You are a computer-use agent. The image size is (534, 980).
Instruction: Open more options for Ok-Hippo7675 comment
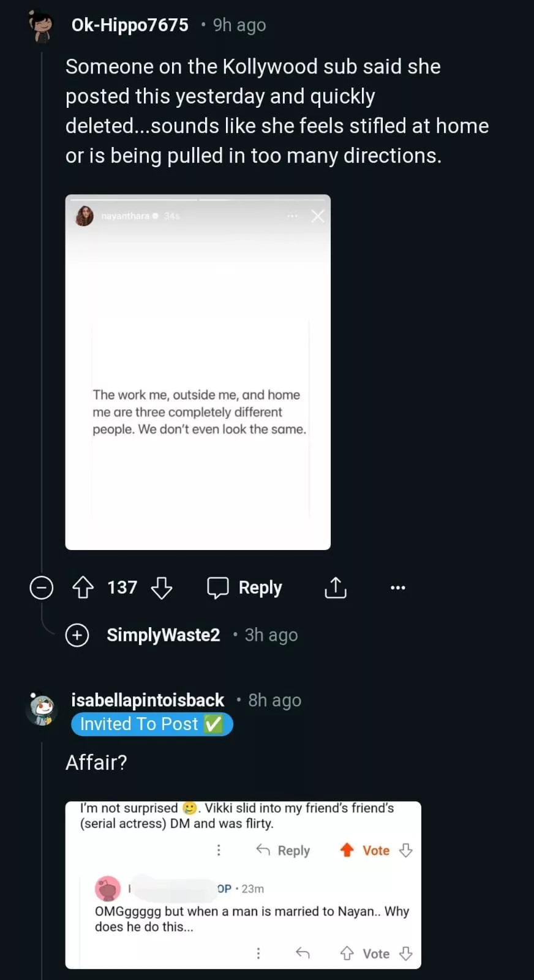(397, 587)
